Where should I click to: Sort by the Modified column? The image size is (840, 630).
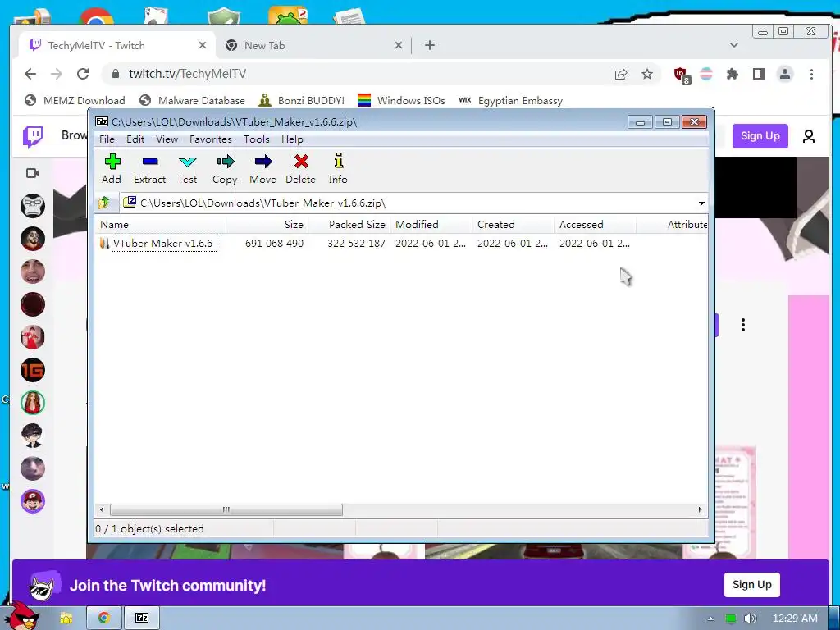[x=431, y=225]
